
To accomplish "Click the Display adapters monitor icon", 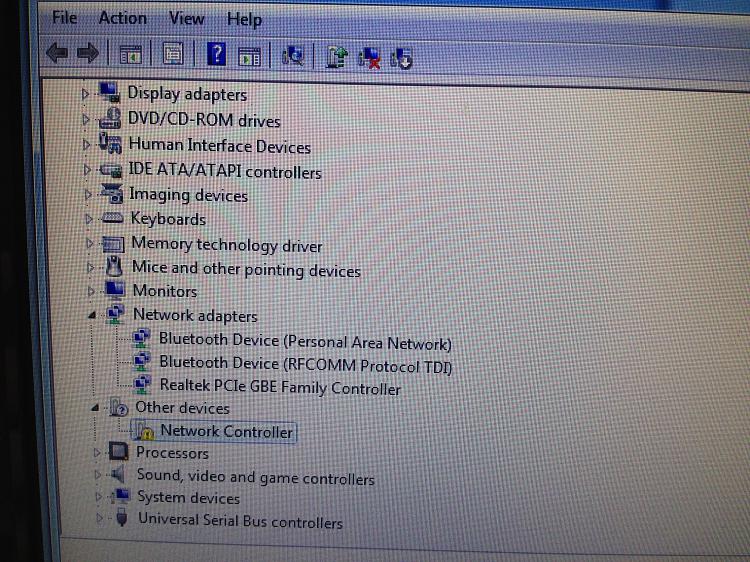I will pos(110,92).
